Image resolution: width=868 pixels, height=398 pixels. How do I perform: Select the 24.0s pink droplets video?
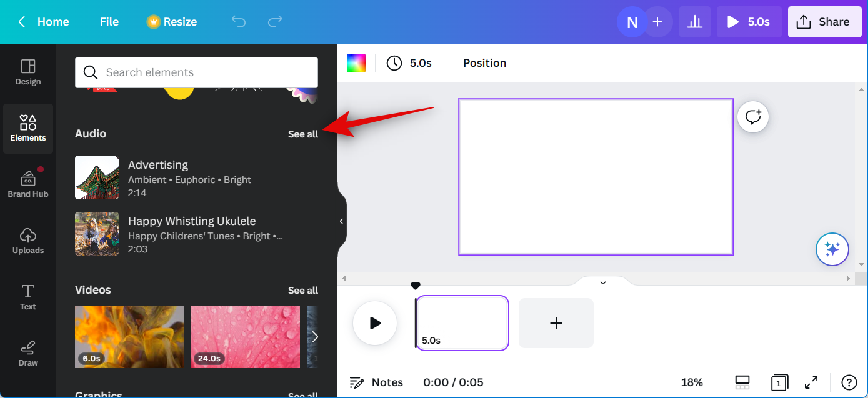pyautogui.click(x=245, y=337)
